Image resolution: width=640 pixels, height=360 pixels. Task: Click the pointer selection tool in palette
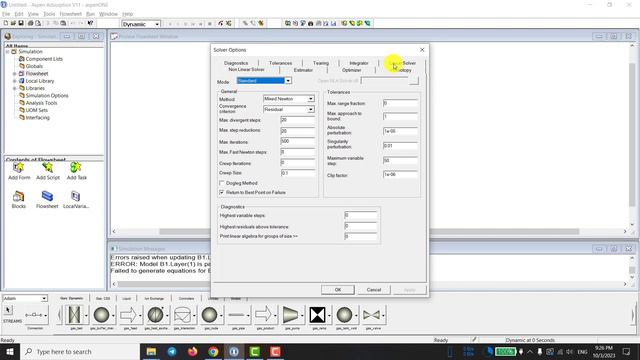coord(8,311)
